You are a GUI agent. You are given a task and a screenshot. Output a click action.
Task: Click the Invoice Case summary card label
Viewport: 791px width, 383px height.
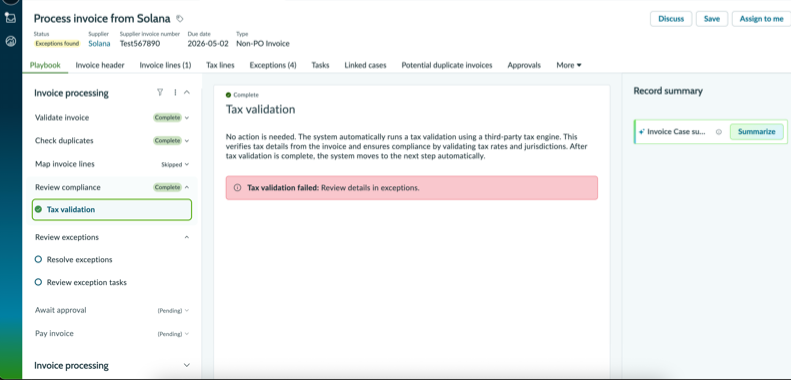[676, 132]
